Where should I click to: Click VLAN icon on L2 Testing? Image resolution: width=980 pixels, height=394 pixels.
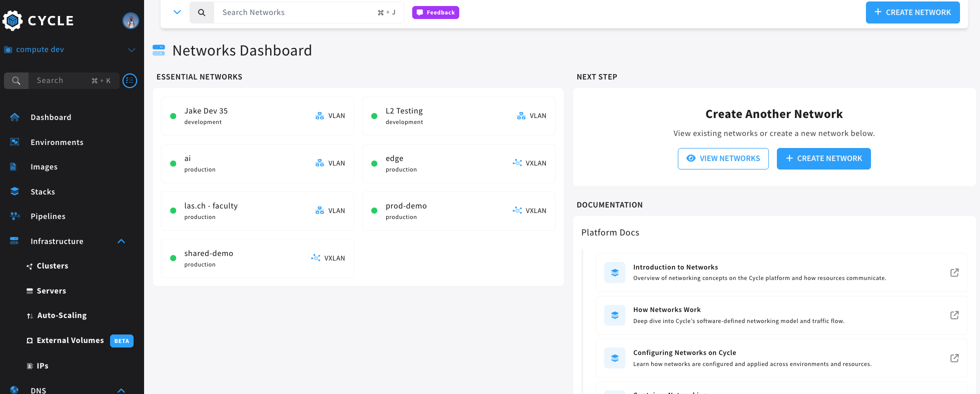point(521,116)
